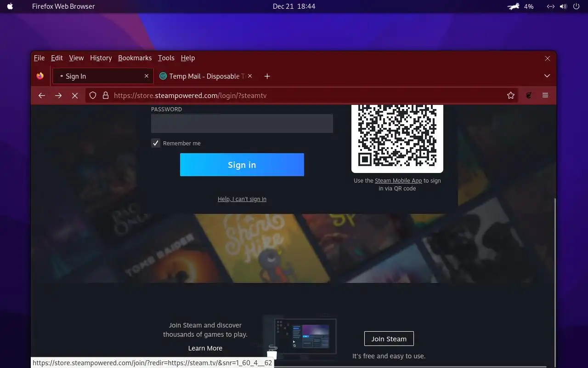
Task: Click the Sign in button
Action: 242,165
